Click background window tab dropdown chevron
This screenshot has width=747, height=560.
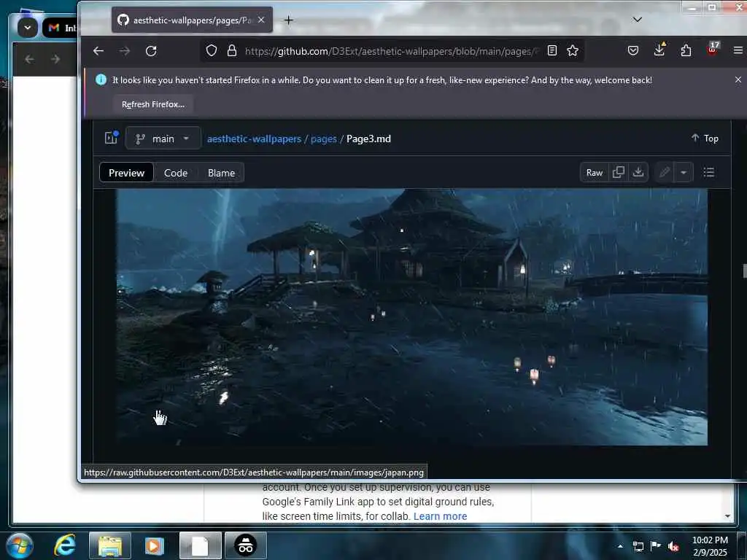[x=28, y=28]
